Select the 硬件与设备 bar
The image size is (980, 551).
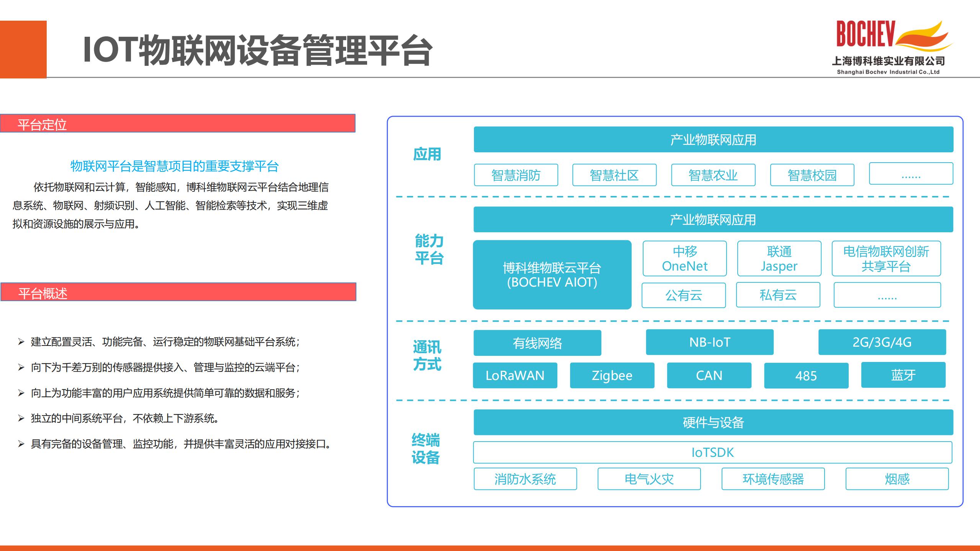[714, 422]
